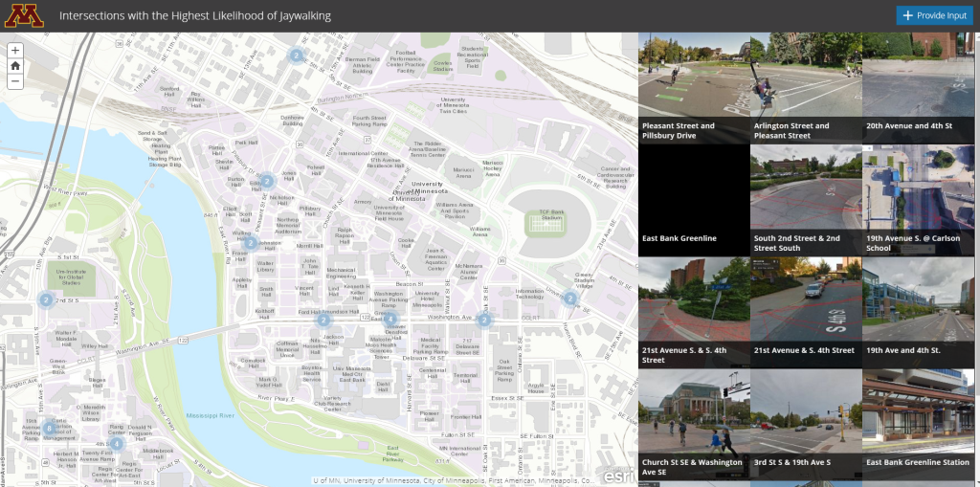Open Church St SE & Washington Ave SE thumbnail
This screenshot has width=980, height=487.
[694, 425]
